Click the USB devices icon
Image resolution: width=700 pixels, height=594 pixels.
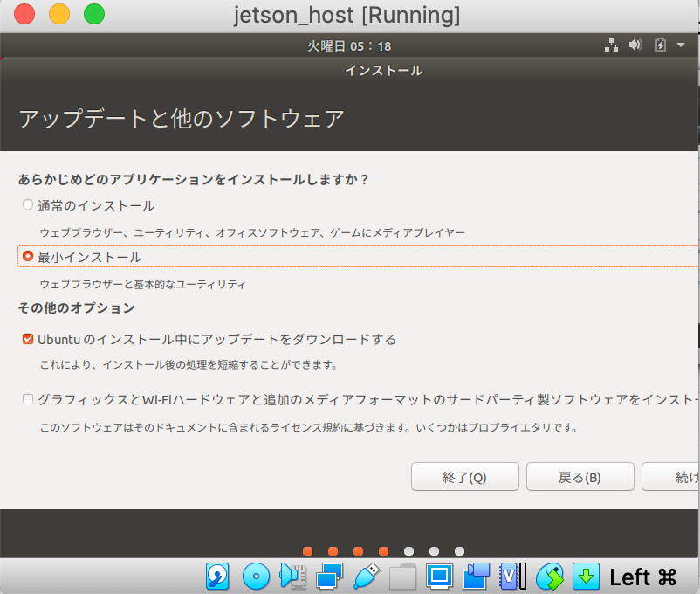click(366, 576)
